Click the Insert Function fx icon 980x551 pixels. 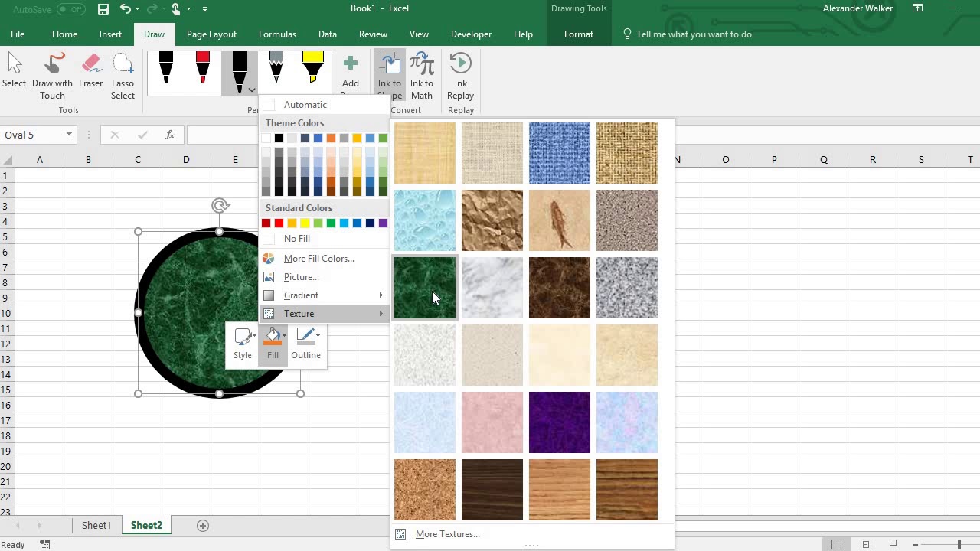[x=170, y=135]
